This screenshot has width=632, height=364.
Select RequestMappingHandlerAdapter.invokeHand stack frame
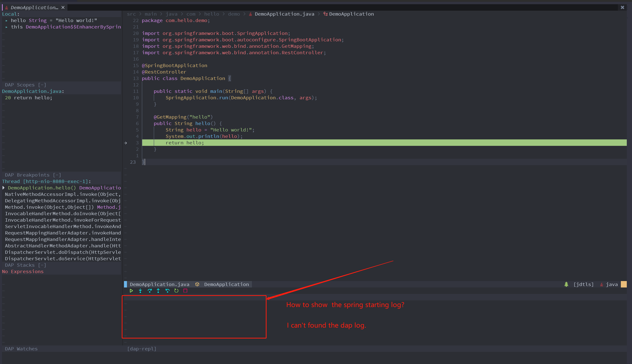[x=63, y=233]
